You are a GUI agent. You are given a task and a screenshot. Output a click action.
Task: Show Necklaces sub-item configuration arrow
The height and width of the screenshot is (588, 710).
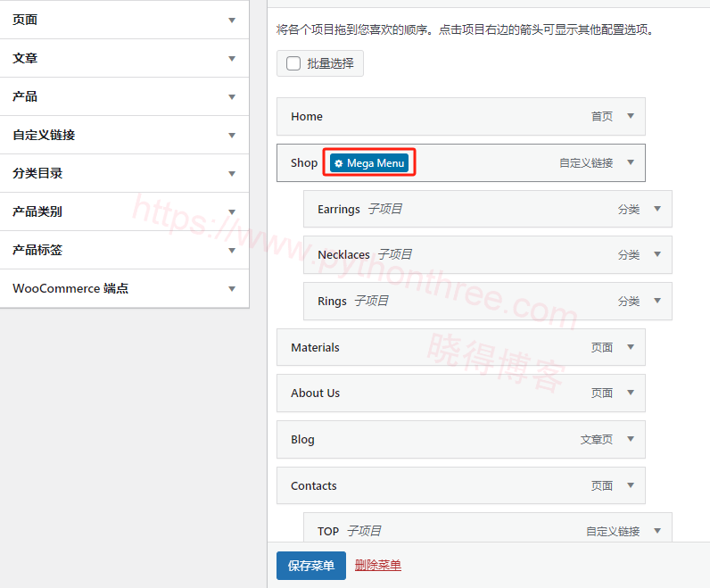click(x=657, y=254)
